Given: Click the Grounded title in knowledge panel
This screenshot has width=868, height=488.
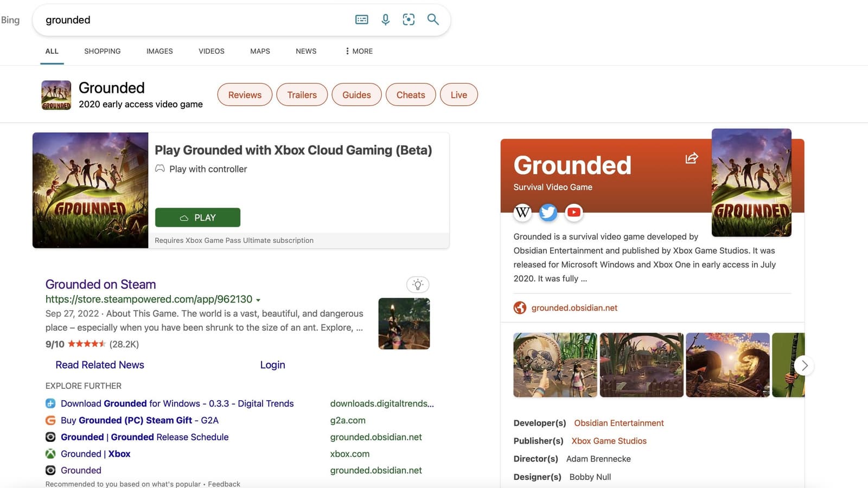Looking at the screenshot, I should coord(572,165).
